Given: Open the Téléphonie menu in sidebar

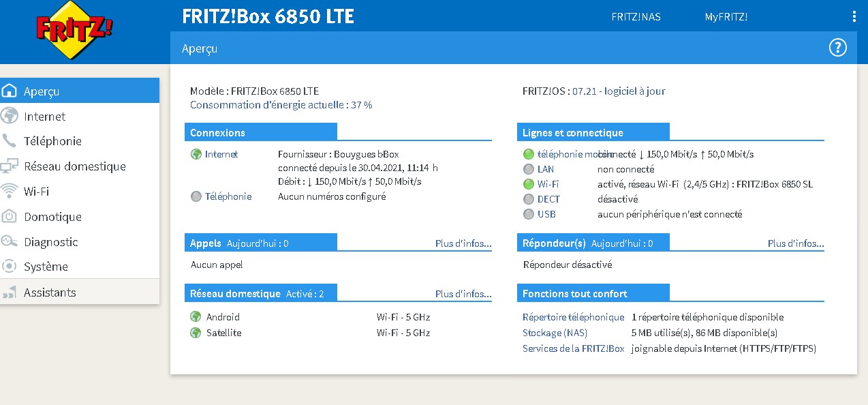Looking at the screenshot, I should (x=80, y=141).
